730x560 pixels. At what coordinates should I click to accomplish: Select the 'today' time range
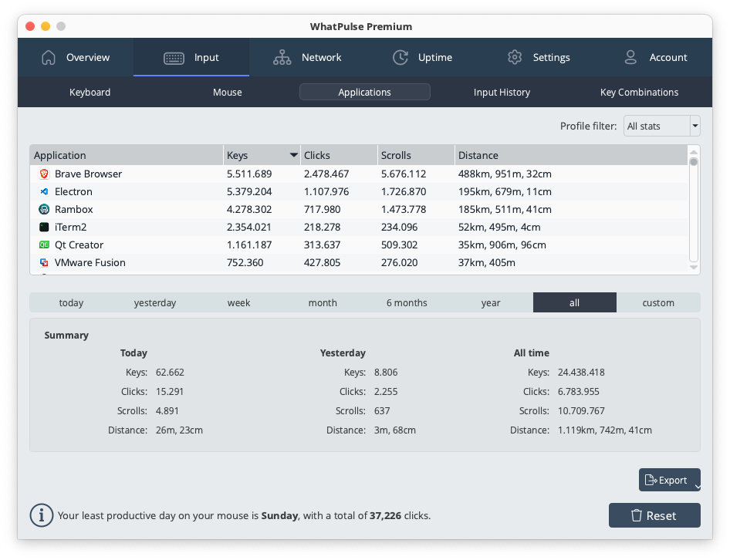[x=71, y=303]
